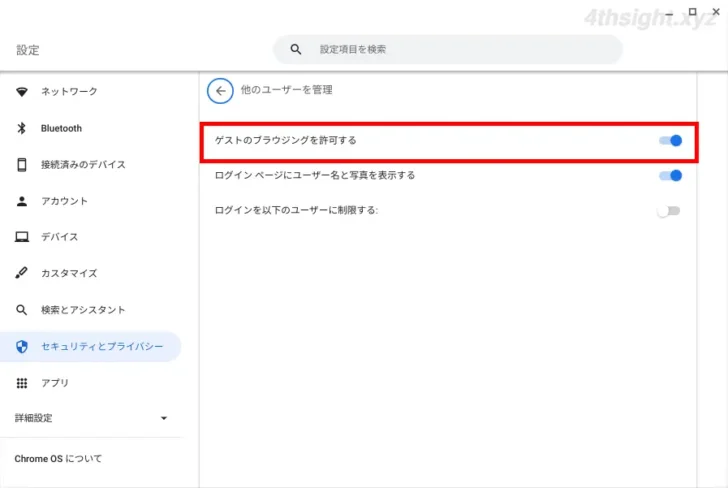This screenshot has width=728, height=488.
Task: Expand the 詳細設定 dropdown arrow
Action: [164, 418]
